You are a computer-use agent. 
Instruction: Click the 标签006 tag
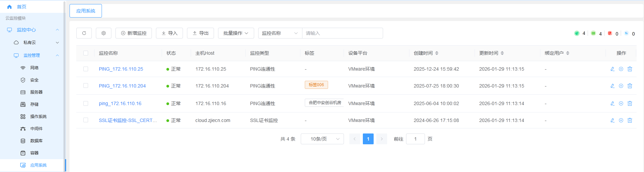[x=316, y=85]
